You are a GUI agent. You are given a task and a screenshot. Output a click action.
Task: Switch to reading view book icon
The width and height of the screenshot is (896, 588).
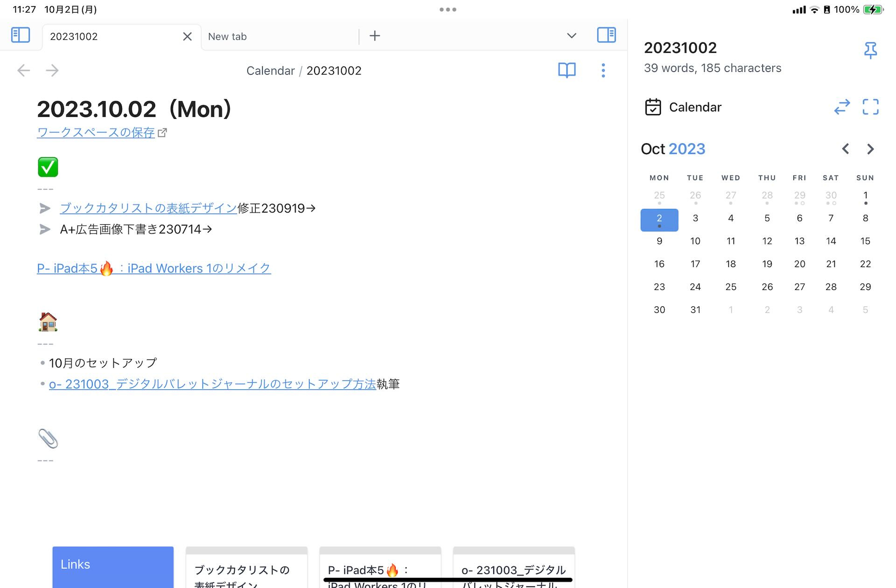click(567, 70)
